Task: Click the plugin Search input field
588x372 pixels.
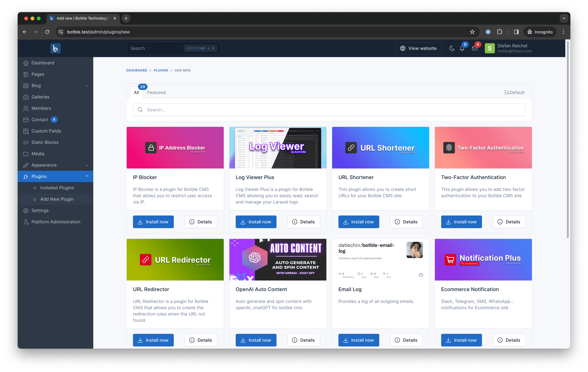Action: click(329, 110)
